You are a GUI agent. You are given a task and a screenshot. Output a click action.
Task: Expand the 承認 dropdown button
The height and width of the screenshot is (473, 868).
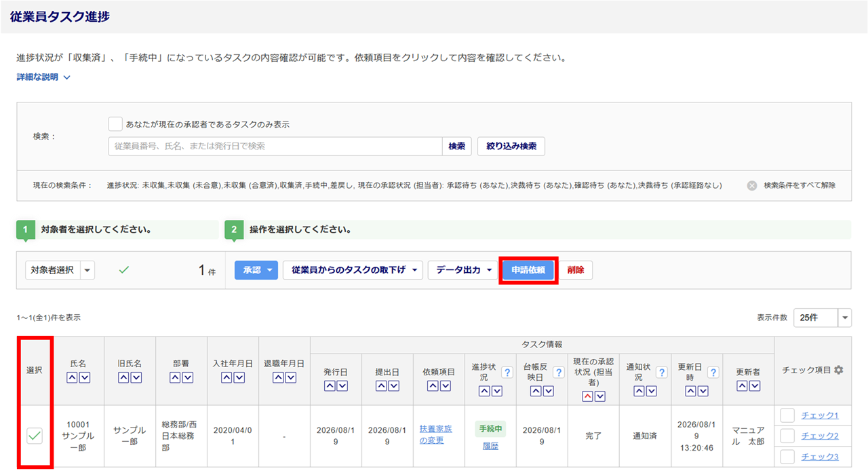(256, 270)
